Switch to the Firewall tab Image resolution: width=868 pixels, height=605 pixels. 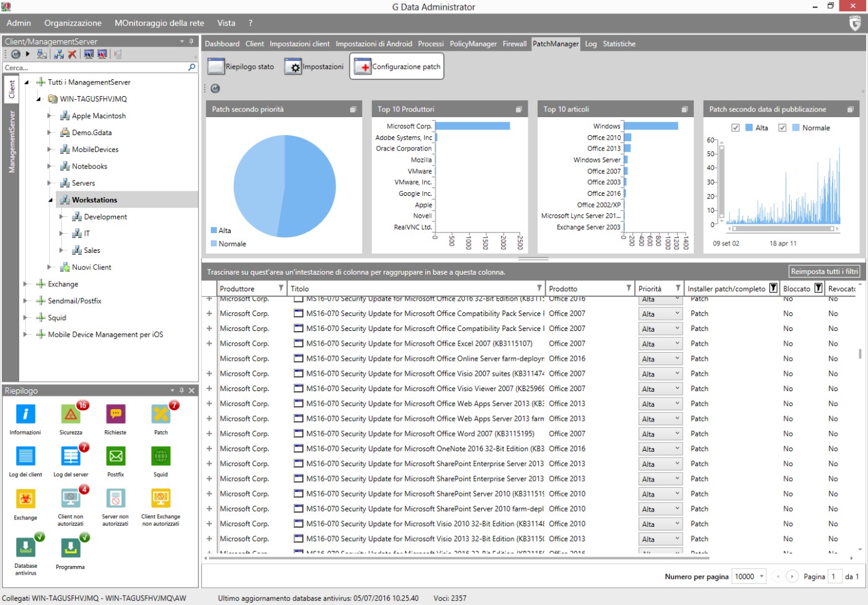515,44
